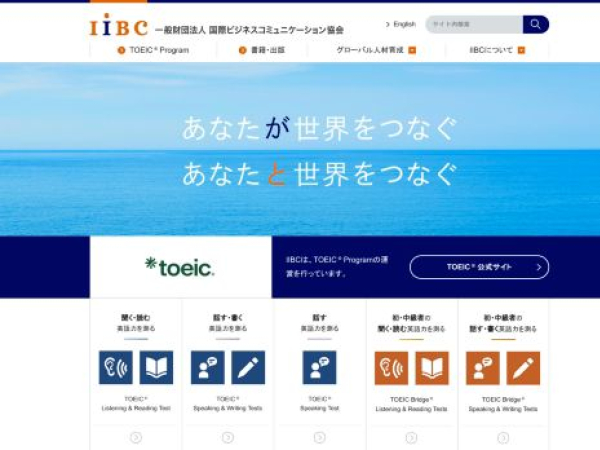Click 話す heading in third card
Viewport: 600px width, 450px height.
point(320,317)
